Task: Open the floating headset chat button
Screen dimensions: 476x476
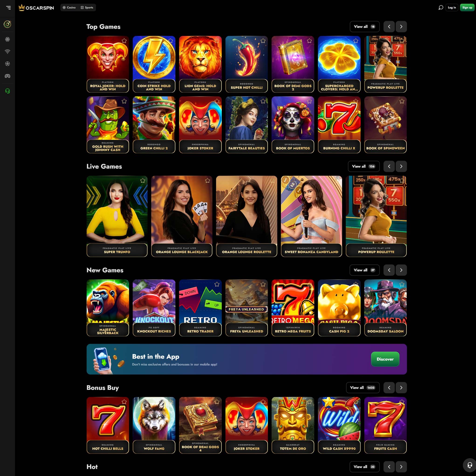Action: point(470,465)
